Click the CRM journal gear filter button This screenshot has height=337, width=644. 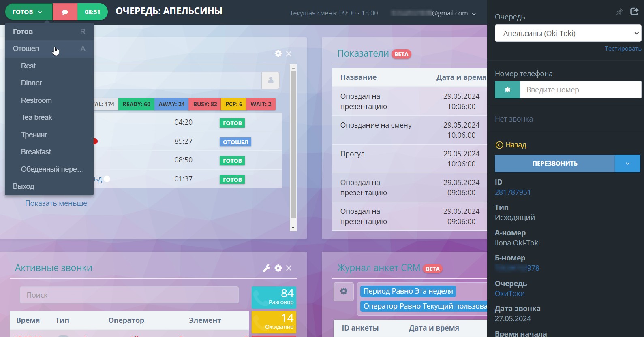point(344,291)
